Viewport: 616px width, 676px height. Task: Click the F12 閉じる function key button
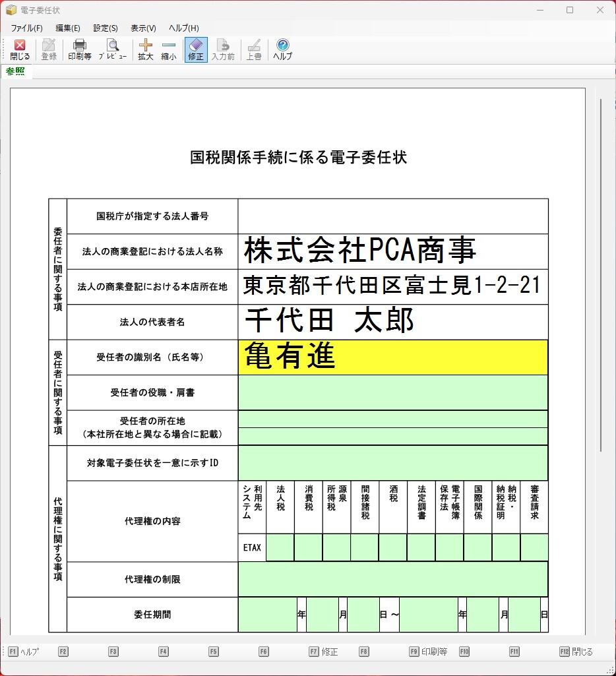576,652
